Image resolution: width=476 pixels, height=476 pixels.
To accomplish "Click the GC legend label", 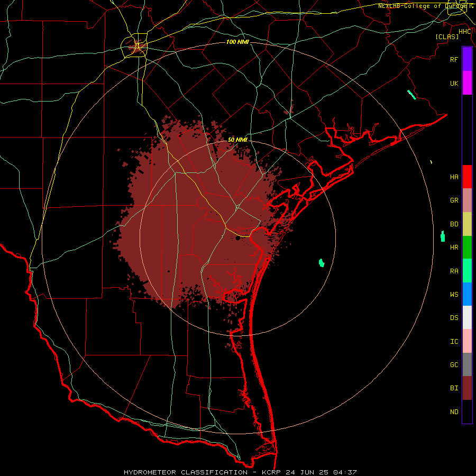I will point(454,364).
